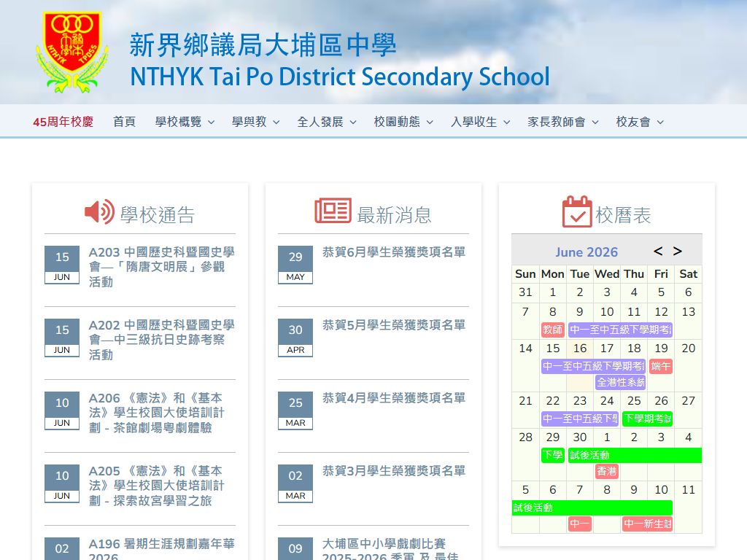Expand the 校友會 dropdown menu
Image resolution: width=747 pixels, height=560 pixels.
640,122
